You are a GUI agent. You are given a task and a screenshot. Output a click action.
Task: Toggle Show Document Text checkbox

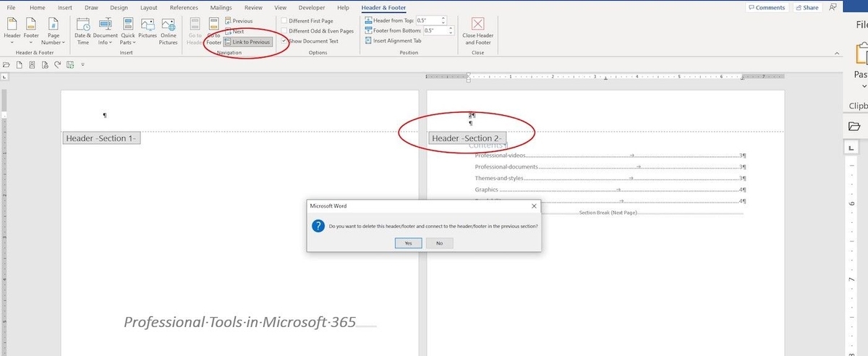284,41
